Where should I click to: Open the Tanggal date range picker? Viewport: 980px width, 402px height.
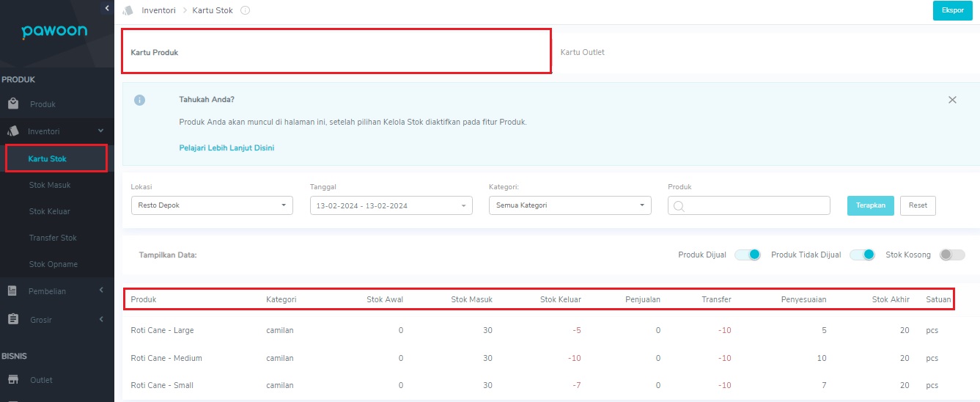pos(391,205)
